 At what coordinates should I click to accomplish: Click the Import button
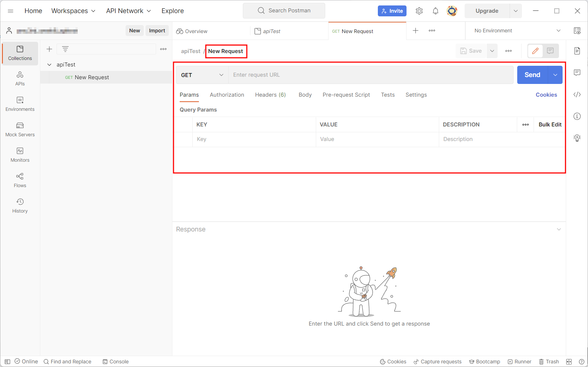tap(157, 31)
